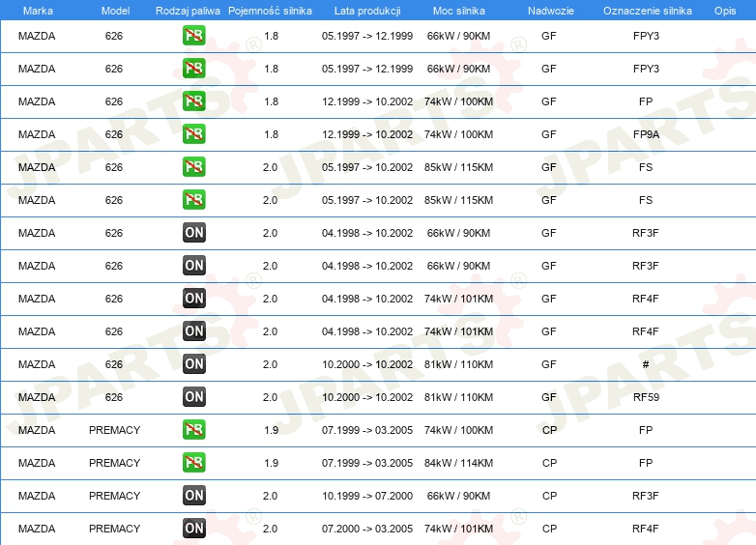Select 10.2000 -> 10.2002 in the # engine row
The width and height of the screenshot is (756, 545).
367,364
